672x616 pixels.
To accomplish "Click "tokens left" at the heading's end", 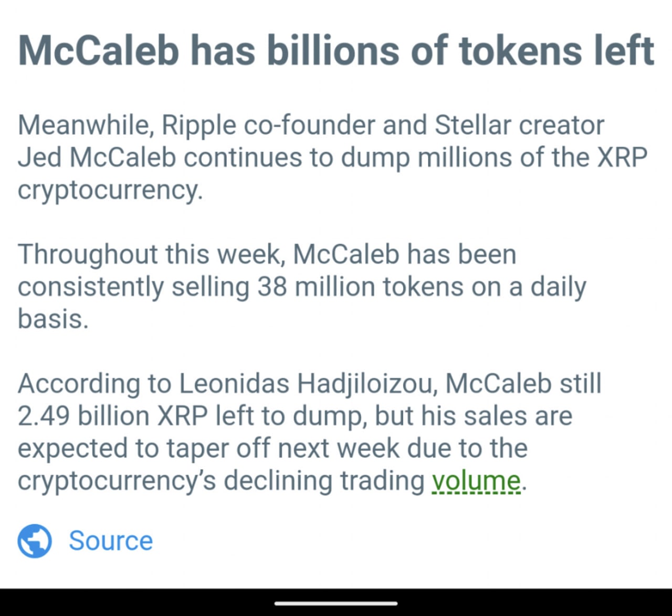I will coord(556,51).
